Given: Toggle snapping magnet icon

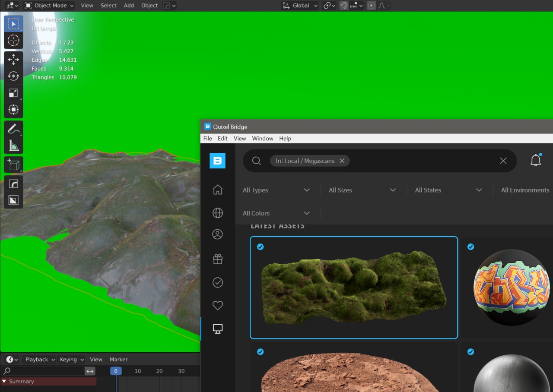Looking at the screenshot, I should (x=344, y=6).
